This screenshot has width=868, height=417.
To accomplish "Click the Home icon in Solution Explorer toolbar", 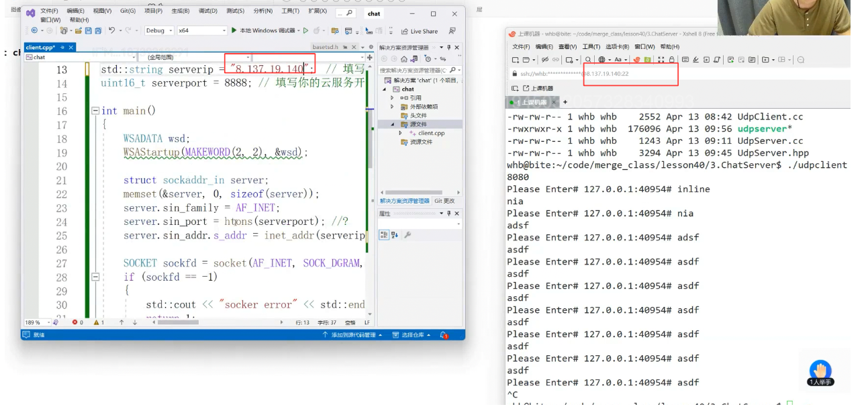I will tap(403, 59).
